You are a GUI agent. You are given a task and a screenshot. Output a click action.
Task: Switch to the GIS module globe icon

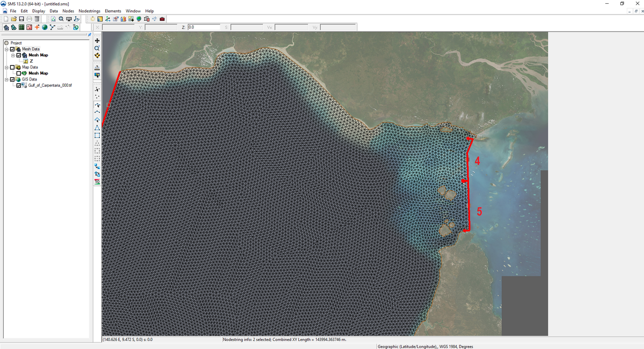coord(46,27)
